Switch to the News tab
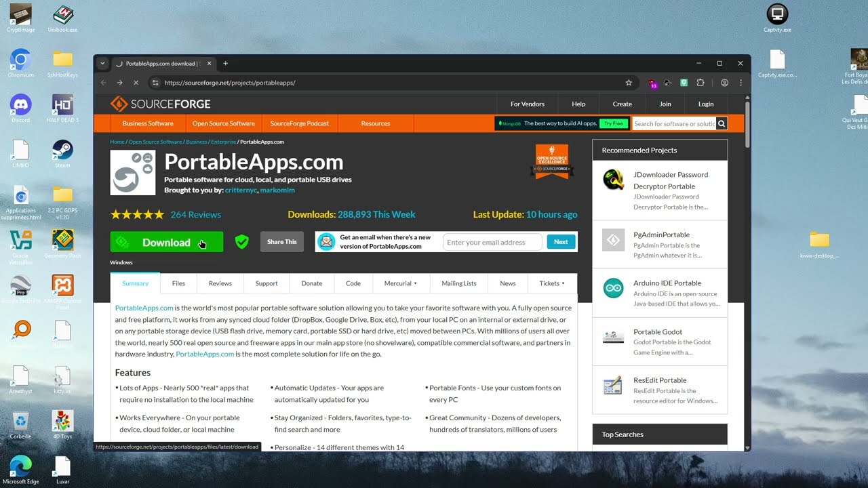Screen dimensions: 868x488 (x=508, y=283)
